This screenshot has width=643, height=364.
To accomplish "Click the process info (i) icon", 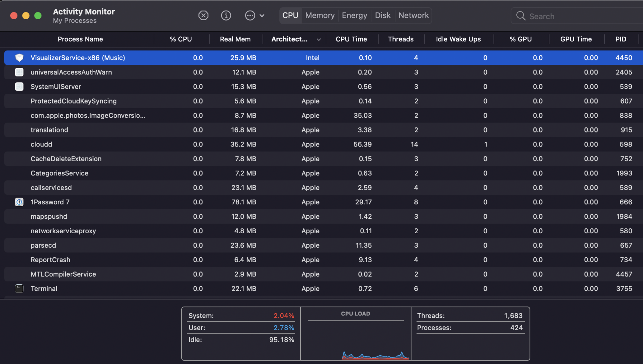I will tap(226, 15).
